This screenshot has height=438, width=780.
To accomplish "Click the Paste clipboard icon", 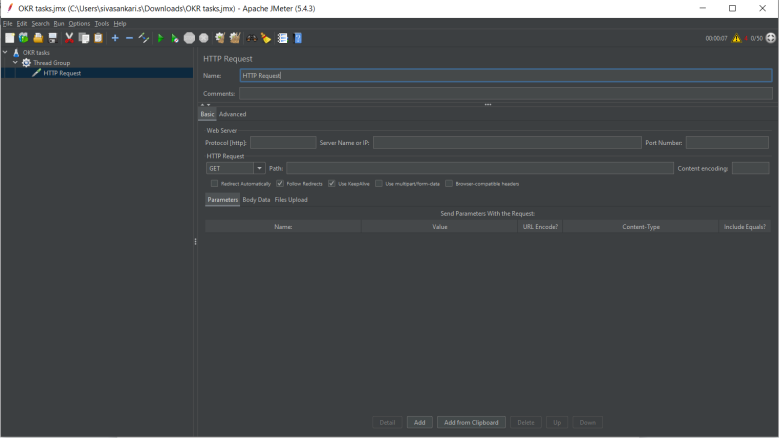I will point(98,38).
